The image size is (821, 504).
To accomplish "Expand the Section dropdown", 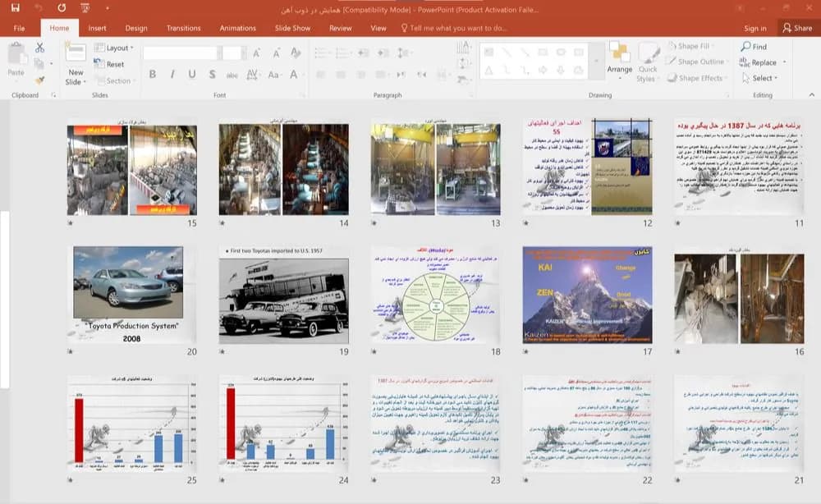I will tap(115, 80).
